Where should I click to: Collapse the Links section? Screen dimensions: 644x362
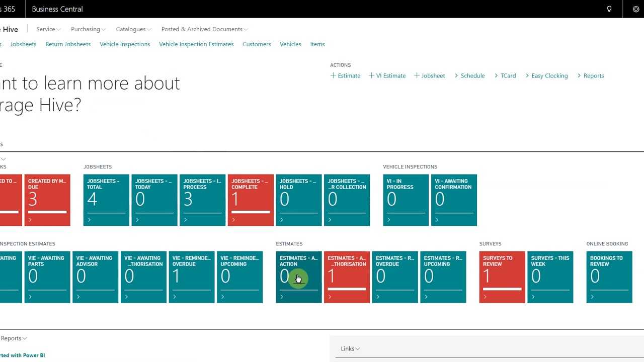(x=351, y=348)
